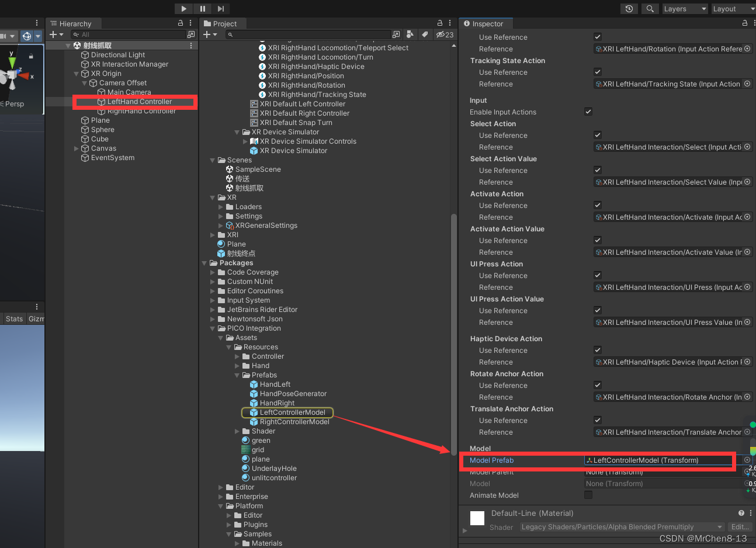Click the version history icon in top toolbar
Screen dimensions: 756x548
click(x=629, y=8)
